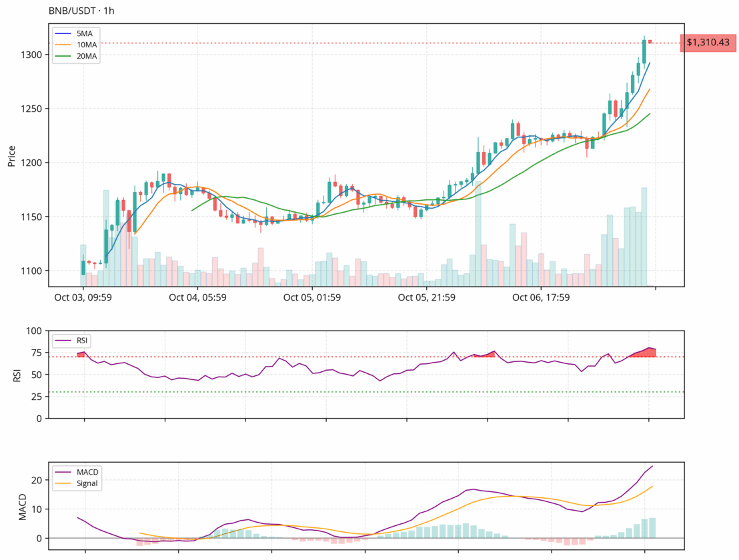Select the Oct 05, 01:59 time label
This screenshot has height=560, width=739.
(x=312, y=297)
